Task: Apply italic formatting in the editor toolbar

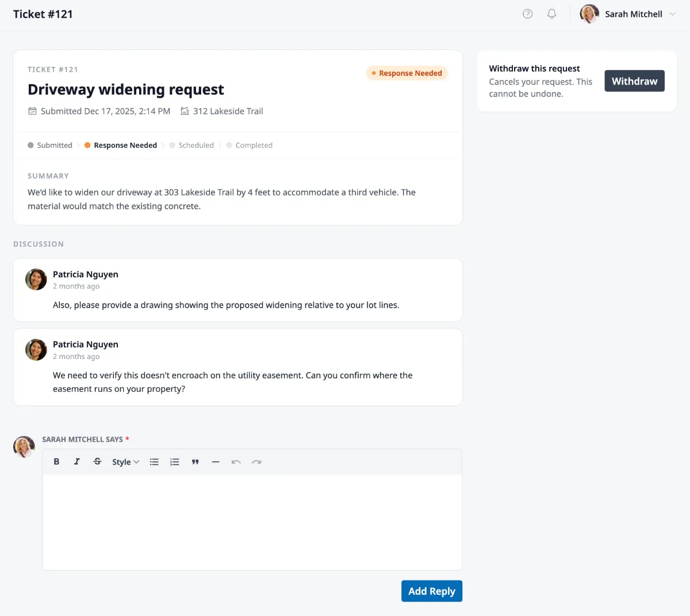Action: pyautogui.click(x=77, y=461)
